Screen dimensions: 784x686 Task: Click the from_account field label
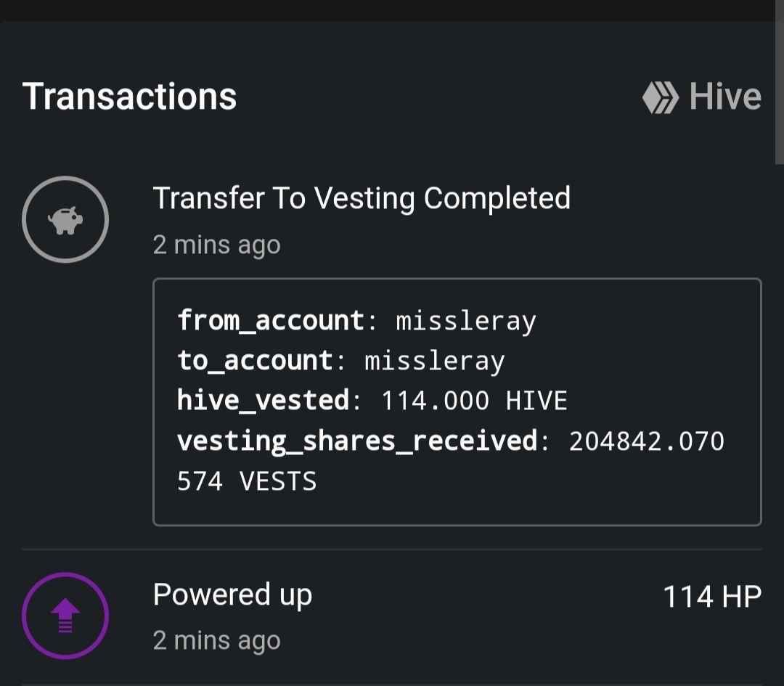[271, 321]
